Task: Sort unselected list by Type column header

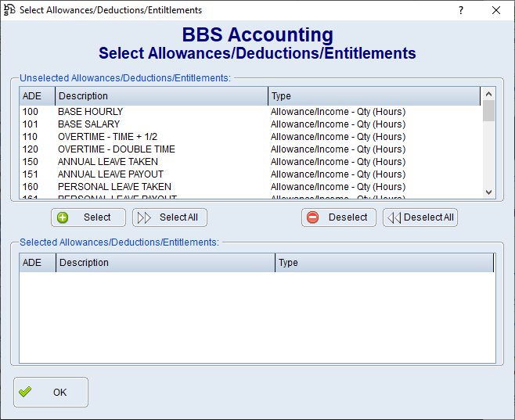Action: (x=374, y=96)
